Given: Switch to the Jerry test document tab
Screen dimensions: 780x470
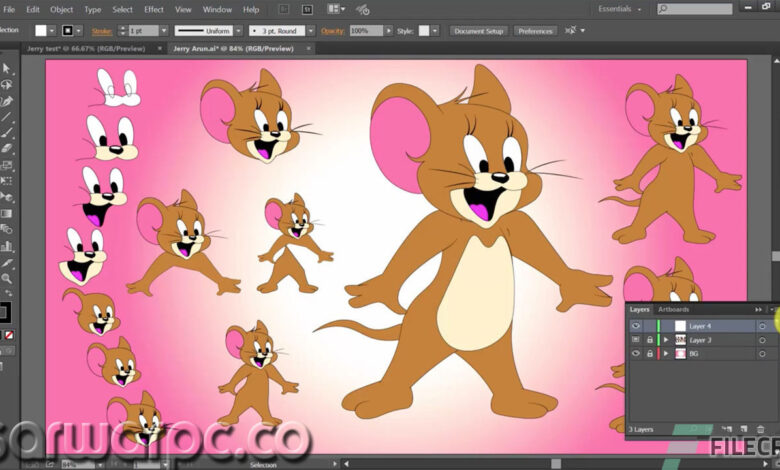Looking at the screenshot, I should pyautogui.click(x=86, y=48).
